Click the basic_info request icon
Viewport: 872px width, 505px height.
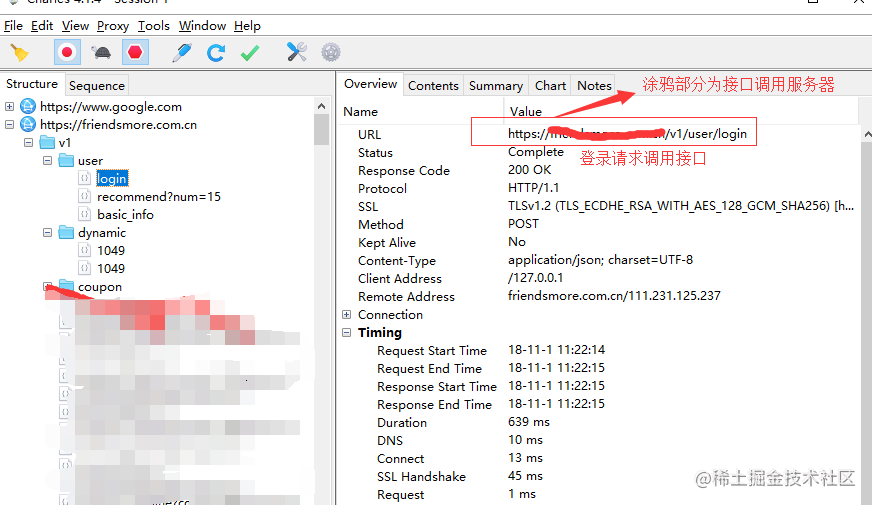coord(85,214)
